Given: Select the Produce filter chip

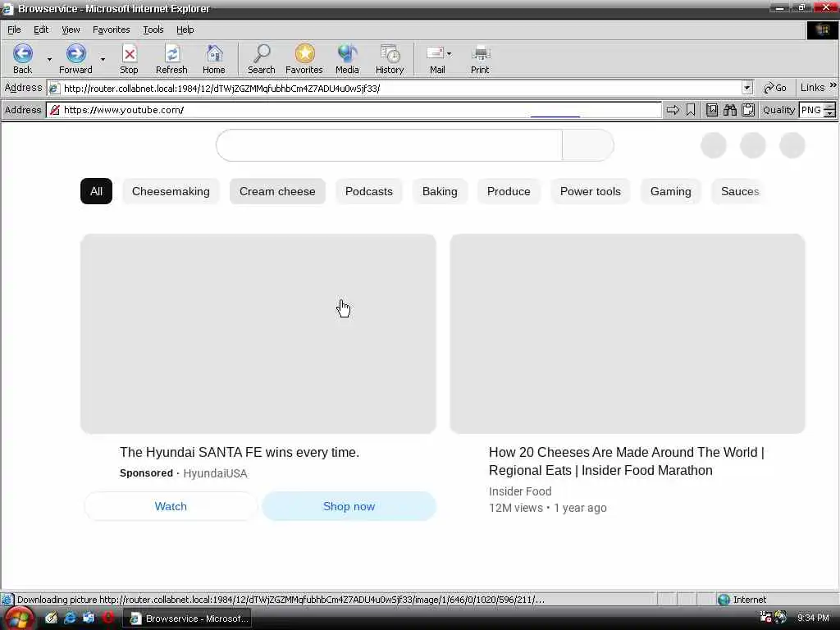Looking at the screenshot, I should (x=509, y=191).
